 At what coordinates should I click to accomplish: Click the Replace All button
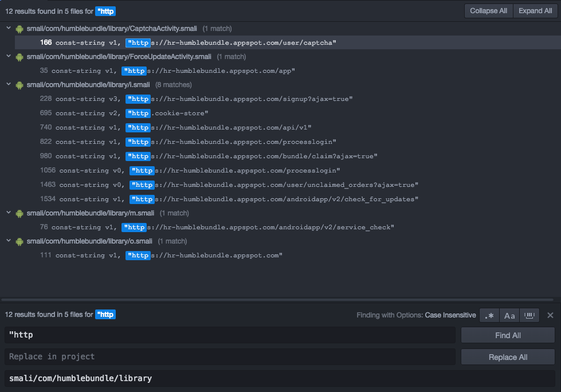(x=508, y=356)
